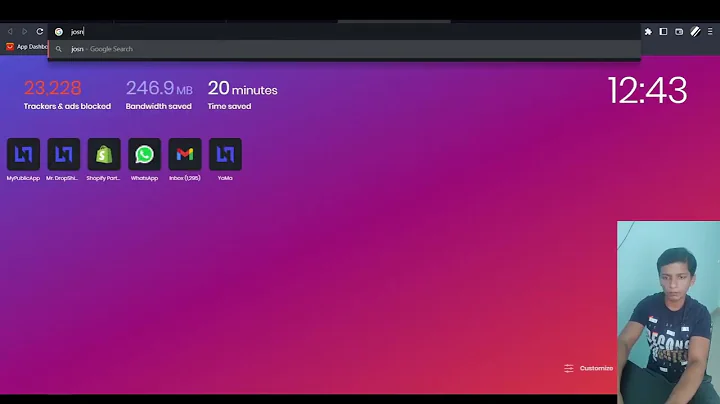Screen dimensions: 720x404
Task: Click the 12:43 clock display
Action: pos(647,90)
